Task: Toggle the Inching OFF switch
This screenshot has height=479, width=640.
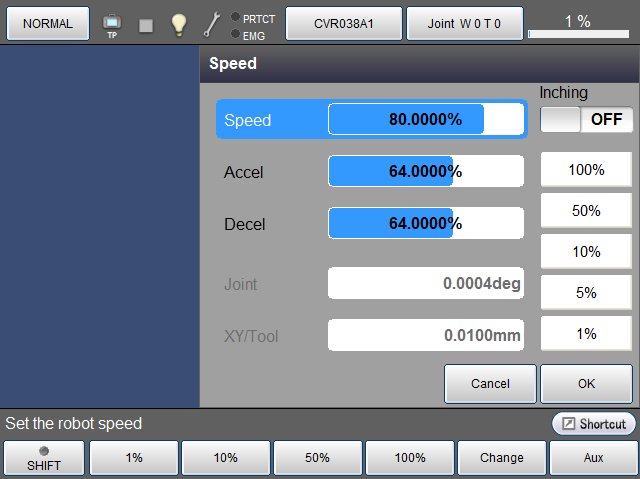Action: point(586,119)
